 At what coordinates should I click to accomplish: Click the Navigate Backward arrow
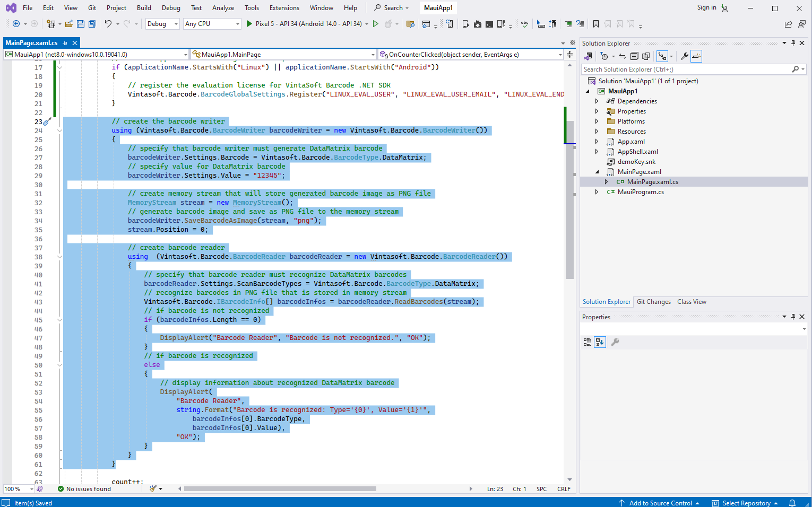point(16,24)
